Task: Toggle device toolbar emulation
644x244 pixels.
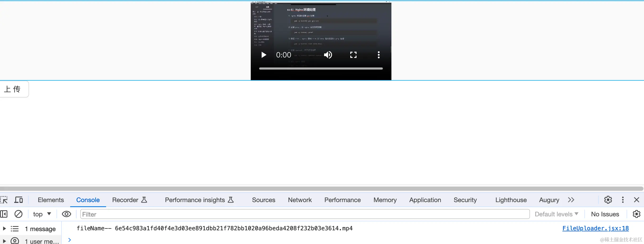Action: pyautogui.click(x=18, y=200)
